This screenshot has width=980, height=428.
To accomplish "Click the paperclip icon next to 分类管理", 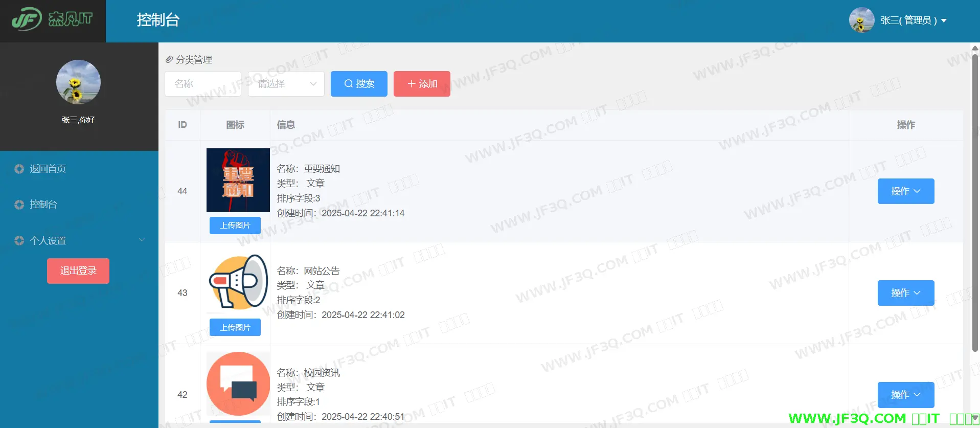I will point(169,60).
